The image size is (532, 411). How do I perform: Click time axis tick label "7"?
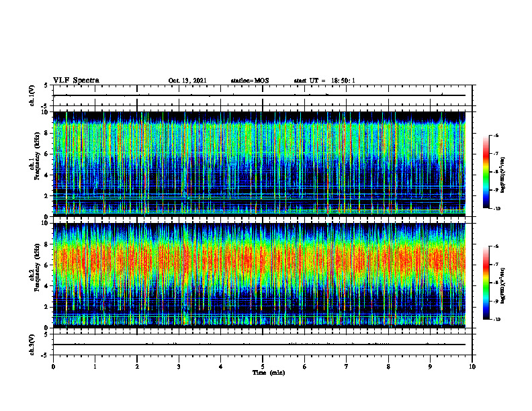347,367
